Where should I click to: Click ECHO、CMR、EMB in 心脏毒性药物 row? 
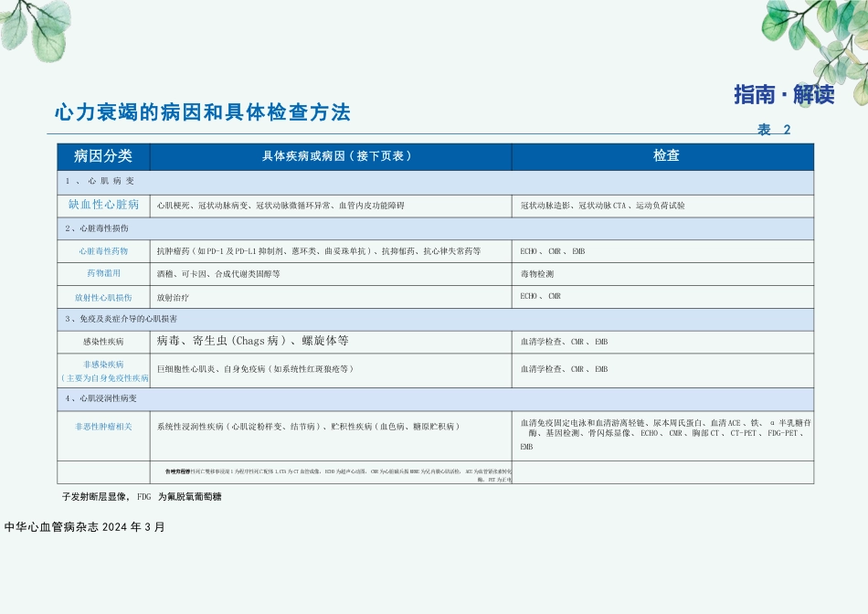pos(662,251)
